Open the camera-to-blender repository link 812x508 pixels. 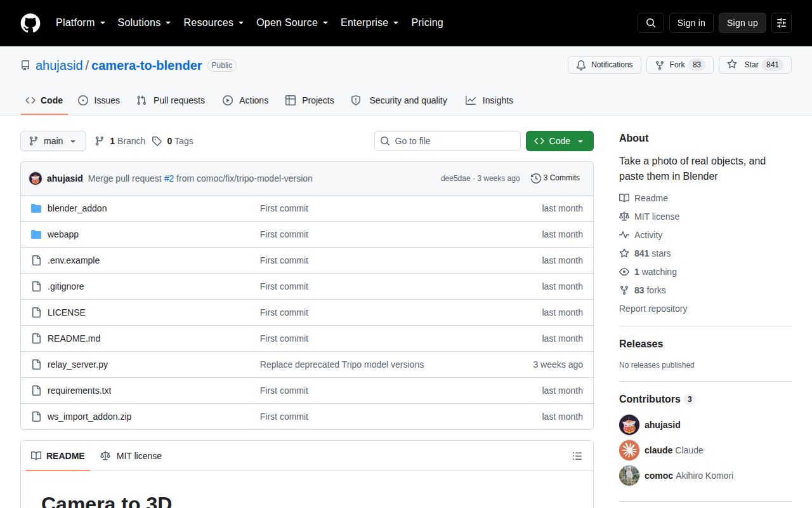(x=147, y=65)
